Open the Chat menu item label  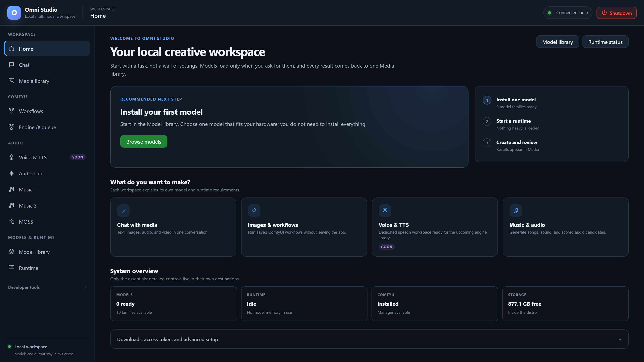[24, 65]
